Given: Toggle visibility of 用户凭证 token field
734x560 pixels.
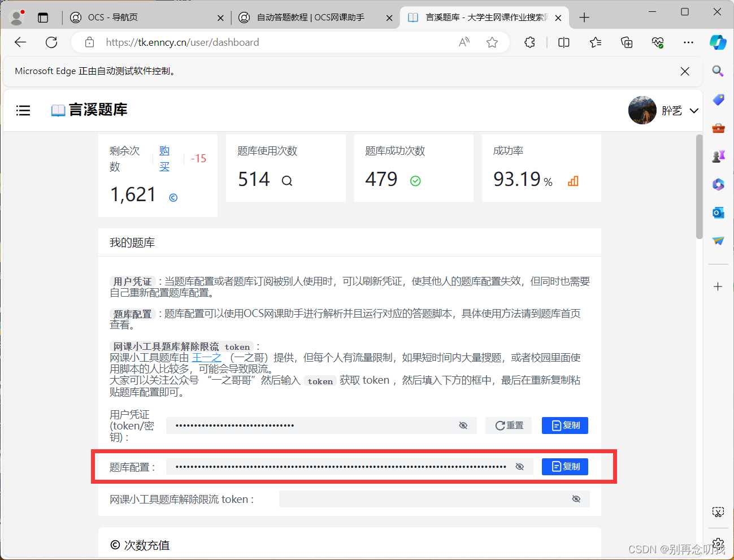Looking at the screenshot, I should click(463, 426).
